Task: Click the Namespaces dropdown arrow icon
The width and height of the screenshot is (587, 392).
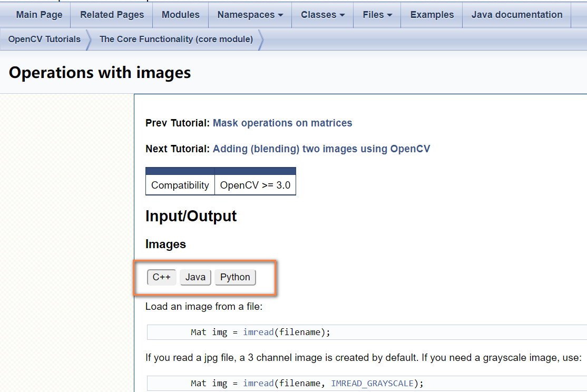Action: tap(280, 15)
